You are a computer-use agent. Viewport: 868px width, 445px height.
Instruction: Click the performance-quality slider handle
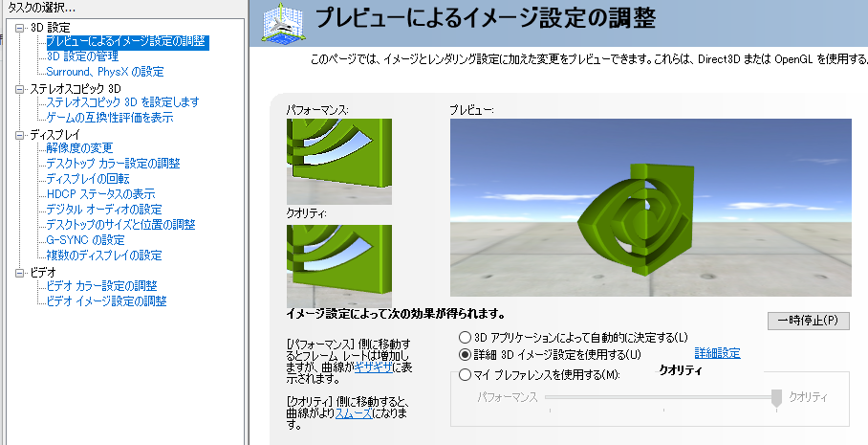point(776,398)
